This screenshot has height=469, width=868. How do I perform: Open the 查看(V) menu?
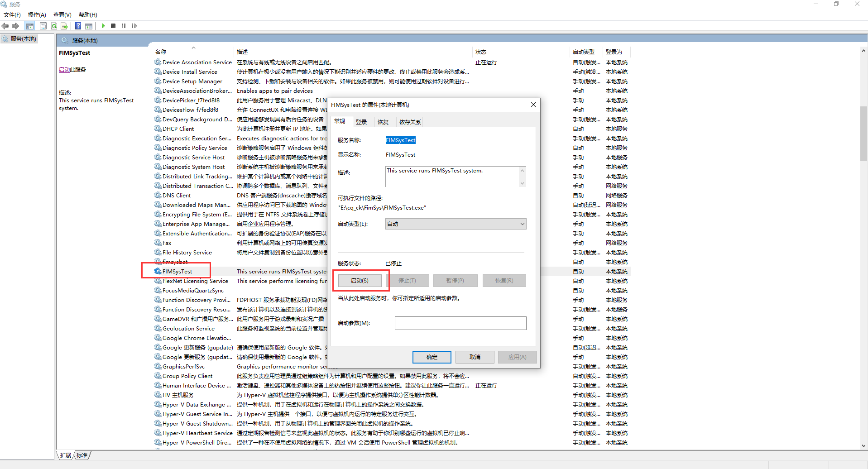coord(62,15)
